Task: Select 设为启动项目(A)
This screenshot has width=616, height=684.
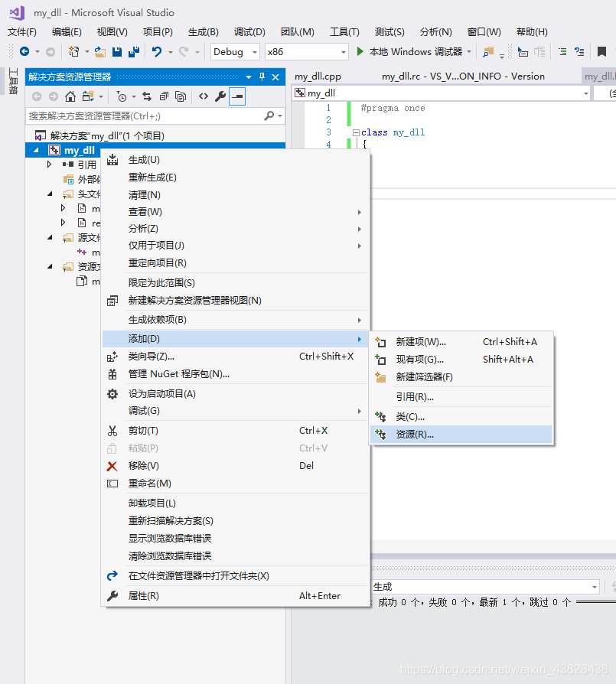Action: pyautogui.click(x=235, y=394)
